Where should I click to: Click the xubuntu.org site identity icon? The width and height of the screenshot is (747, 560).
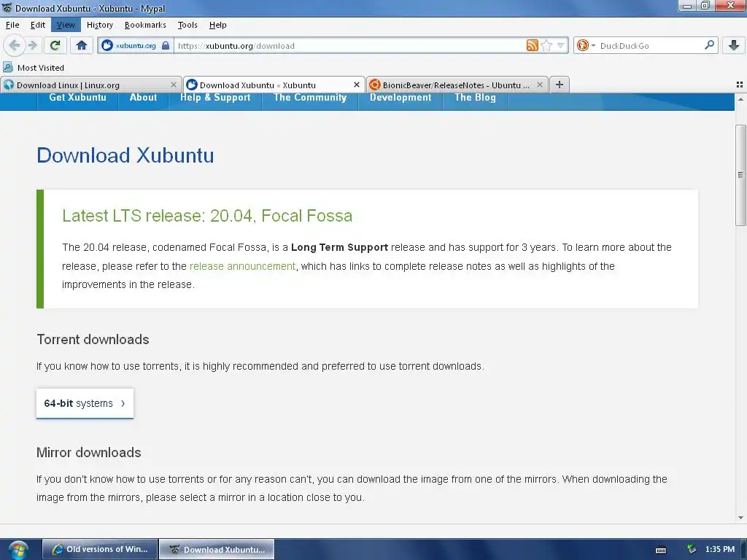[107, 46]
